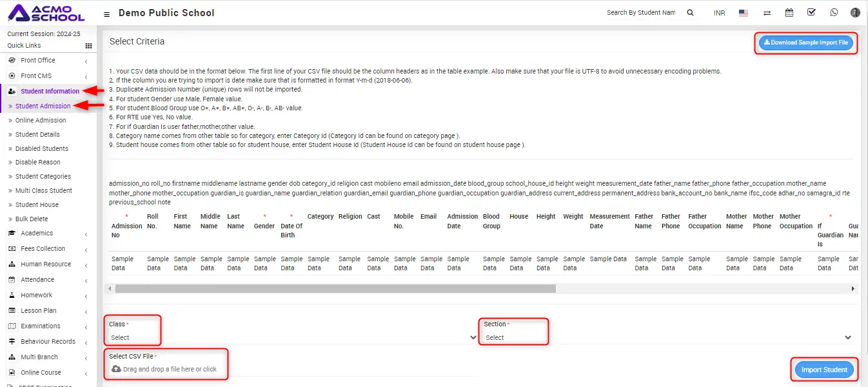
Task: Expand the Fees Collection sidebar menu
Action: coord(43,249)
